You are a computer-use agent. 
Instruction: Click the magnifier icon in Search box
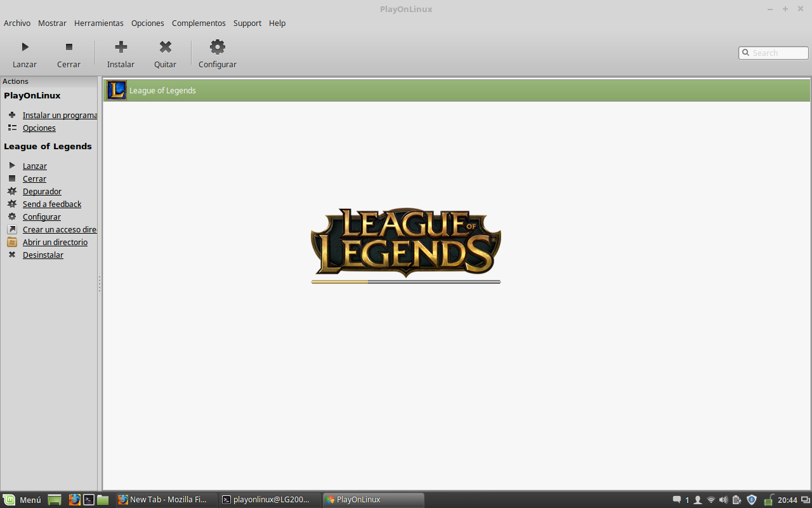coord(746,53)
